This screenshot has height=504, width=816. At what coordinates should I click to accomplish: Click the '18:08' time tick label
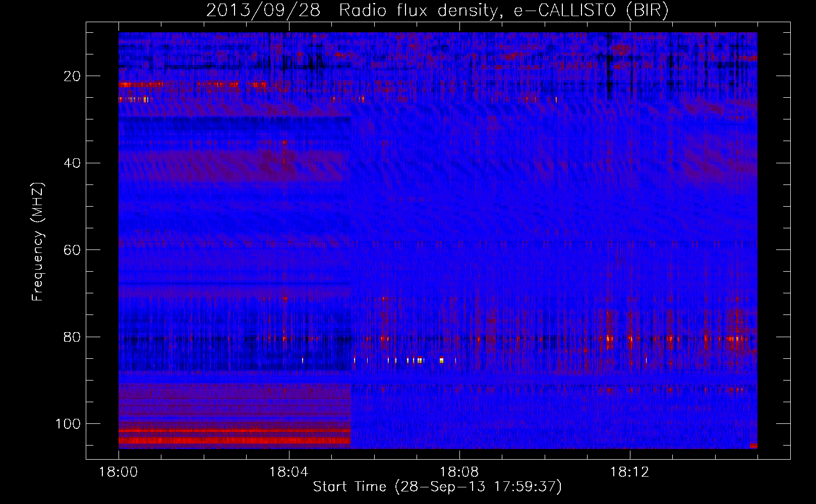pos(459,472)
